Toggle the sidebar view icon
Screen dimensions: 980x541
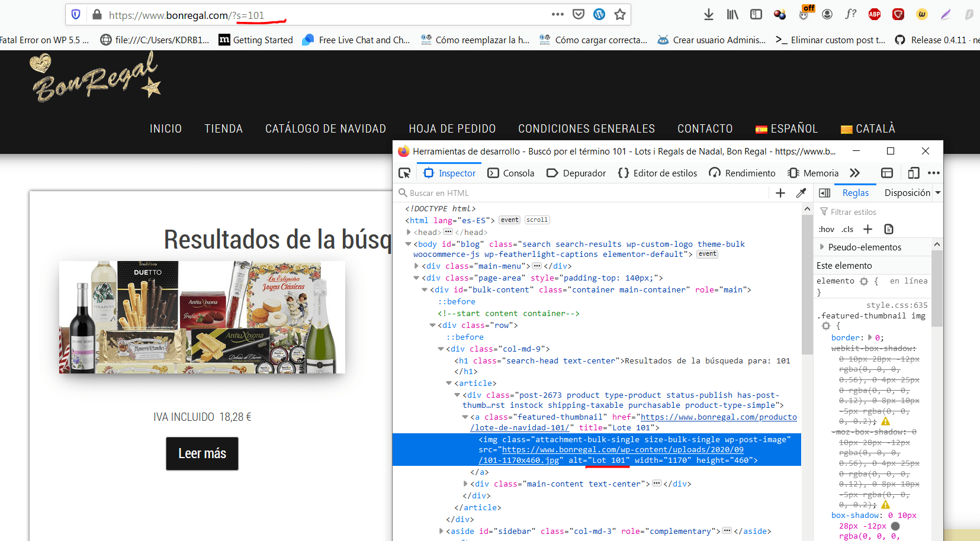[x=756, y=15]
